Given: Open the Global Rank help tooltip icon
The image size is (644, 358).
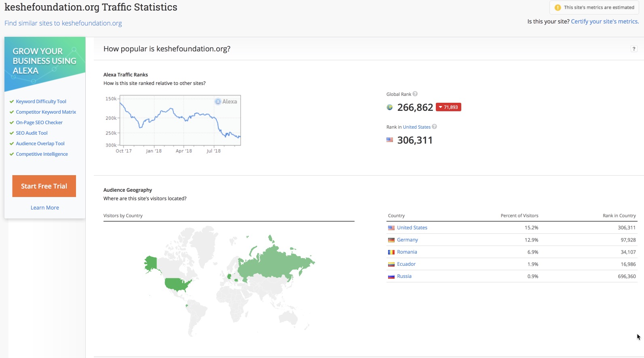Looking at the screenshot, I should pyautogui.click(x=415, y=94).
